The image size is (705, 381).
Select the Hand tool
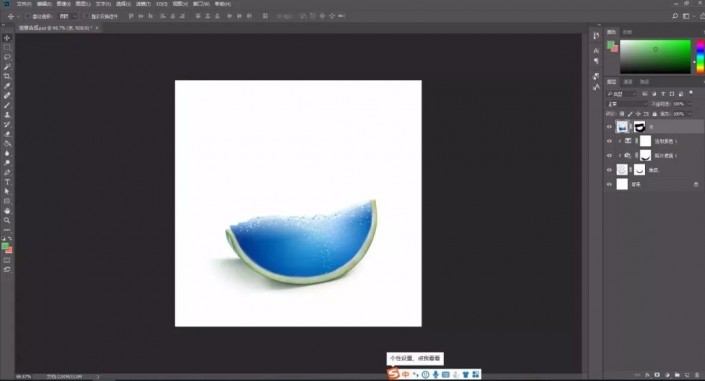pos(7,211)
